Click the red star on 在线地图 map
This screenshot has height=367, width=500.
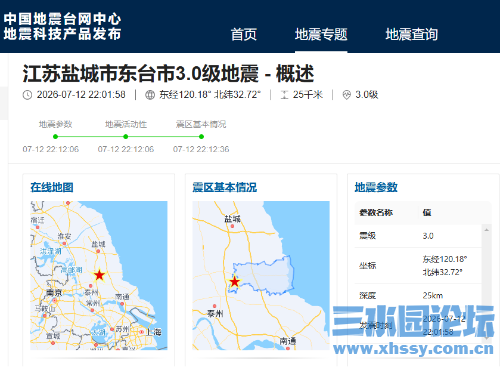pyautogui.click(x=99, y=275)
